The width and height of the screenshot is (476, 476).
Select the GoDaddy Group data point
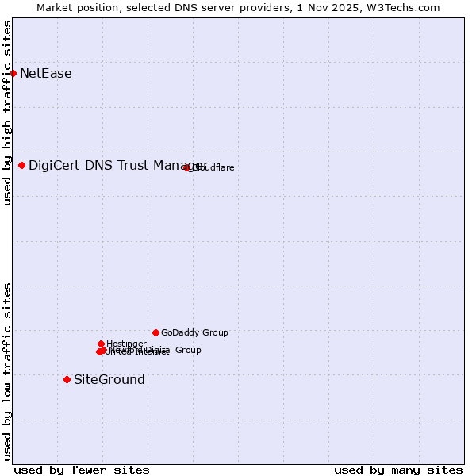pyautogui.click(x=155, y=332)
